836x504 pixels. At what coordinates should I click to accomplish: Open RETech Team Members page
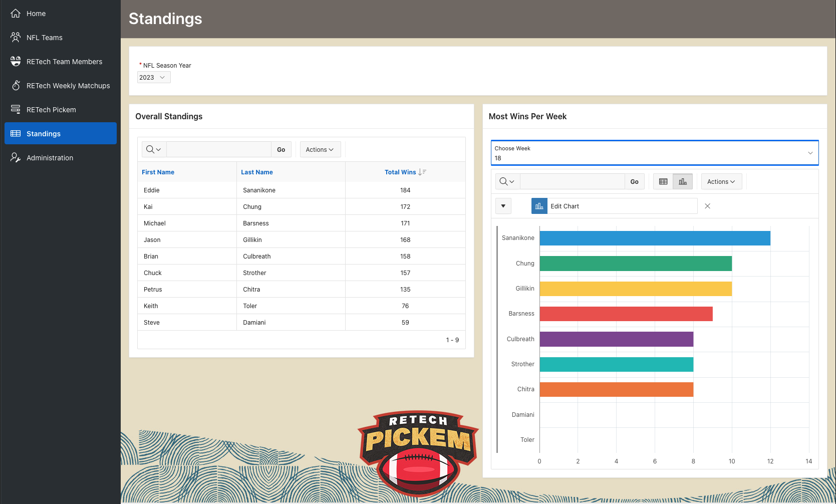64,62
